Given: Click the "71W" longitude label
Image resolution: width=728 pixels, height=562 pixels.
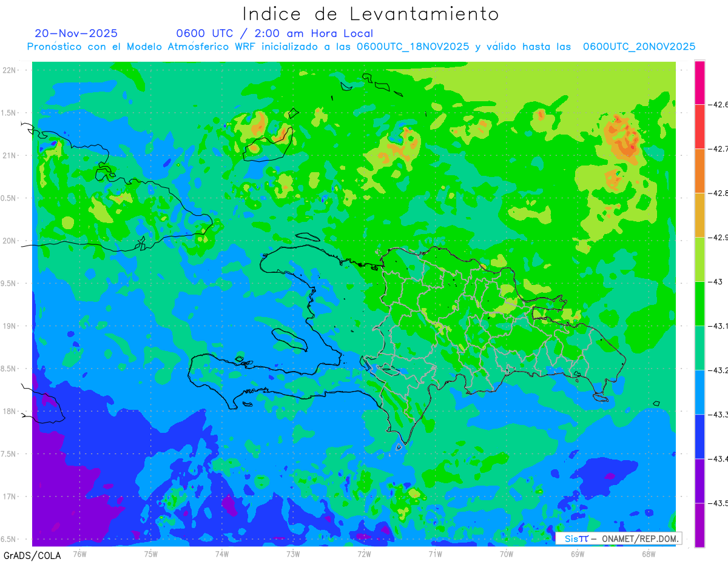Looking at the screenshot, I should pyautogui.click(x=435, y=554).
